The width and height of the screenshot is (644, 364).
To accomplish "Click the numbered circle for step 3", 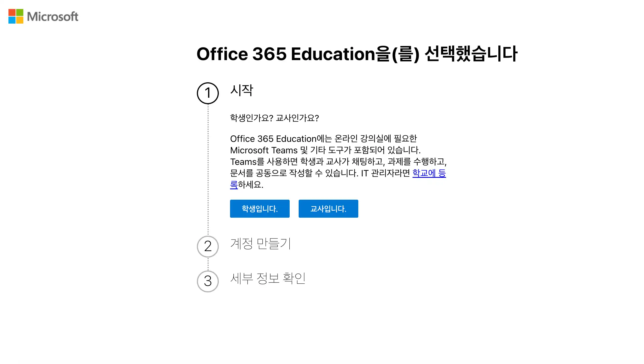I will [x=208, y=281].
